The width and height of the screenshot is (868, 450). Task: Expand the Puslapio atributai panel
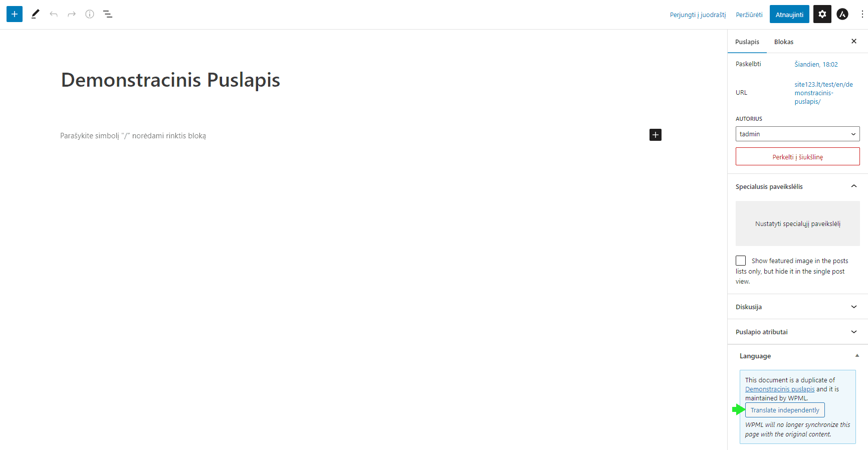tap(797, 332)
